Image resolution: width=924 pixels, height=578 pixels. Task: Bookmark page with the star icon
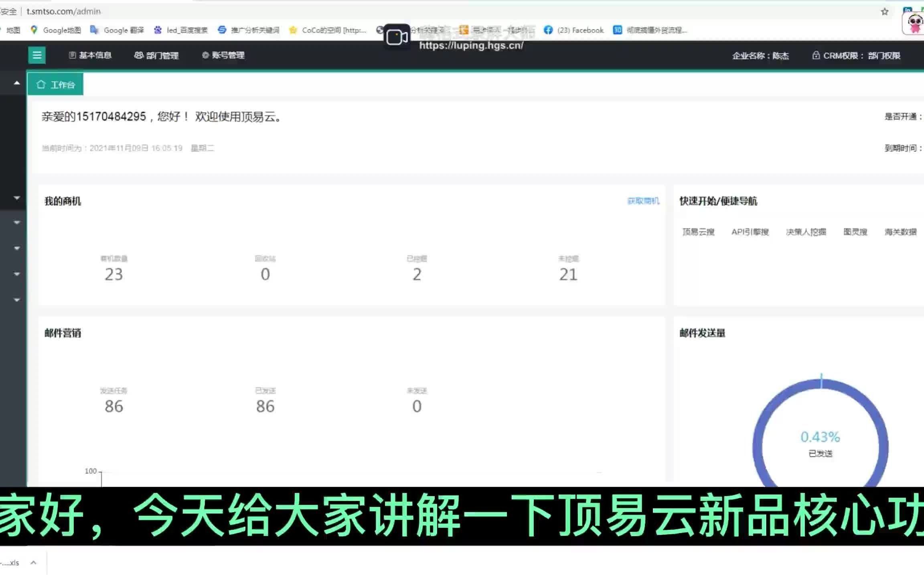(884, 12)
